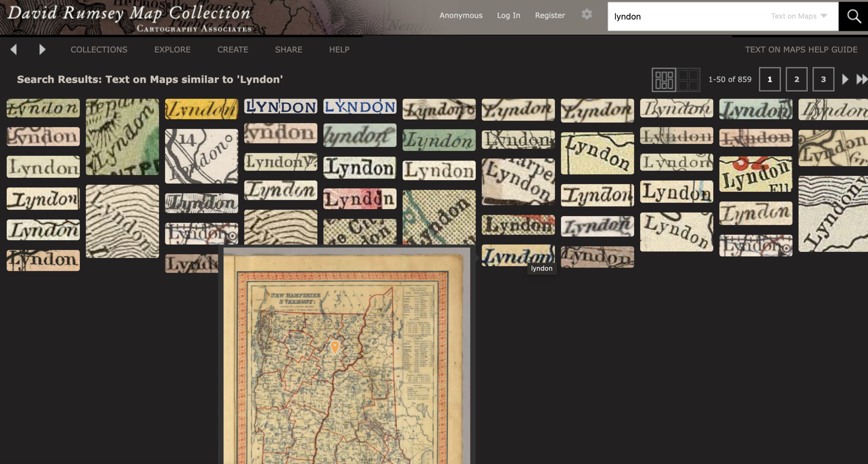This screenshot has width=868, height=464.
Task: Go to results page 2
Action: [x=797, y=79]
